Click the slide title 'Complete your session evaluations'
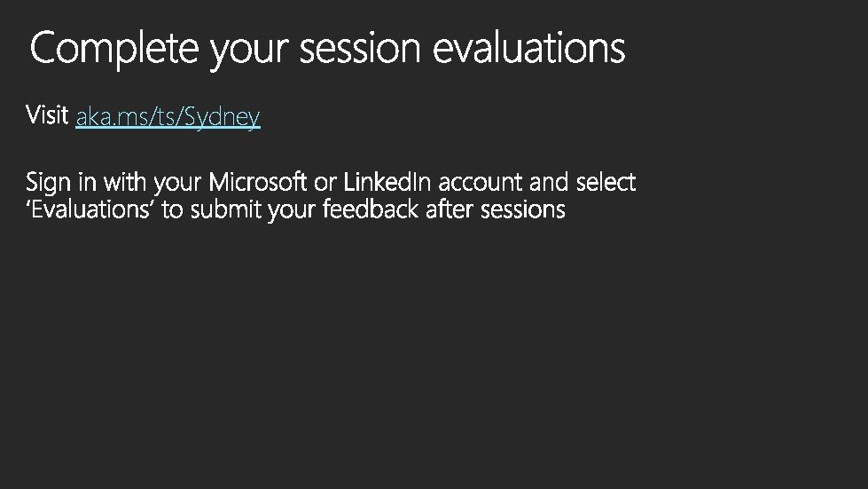The image size is (868, 489). point(328,50)
